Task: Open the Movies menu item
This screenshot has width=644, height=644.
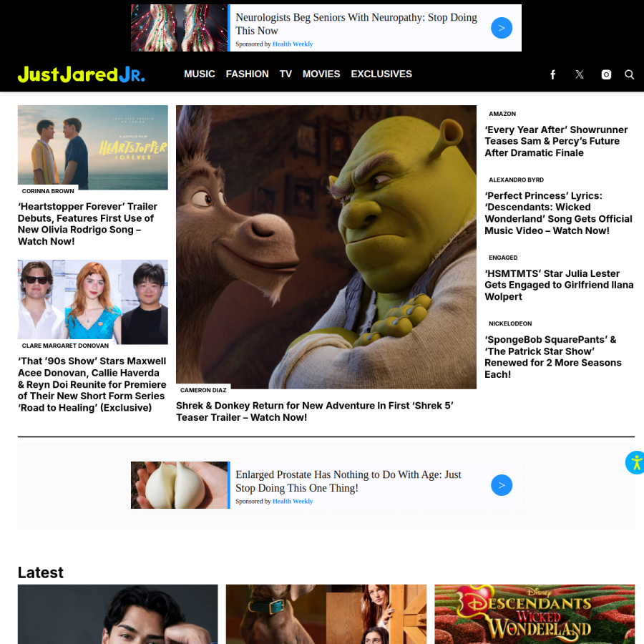Action: pos(321,74)
